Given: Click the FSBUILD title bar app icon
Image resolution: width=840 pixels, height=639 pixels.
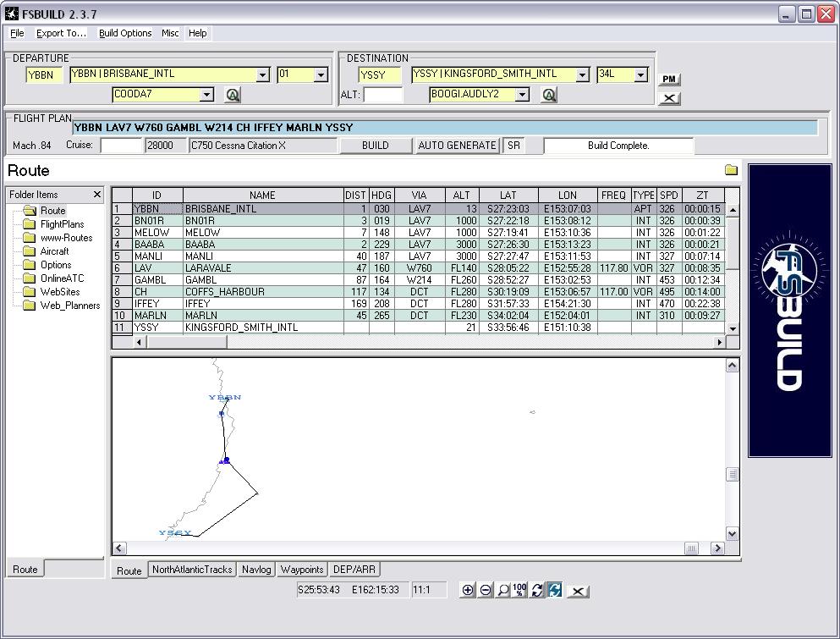Looking at the screenshot, I should (12, 13).
